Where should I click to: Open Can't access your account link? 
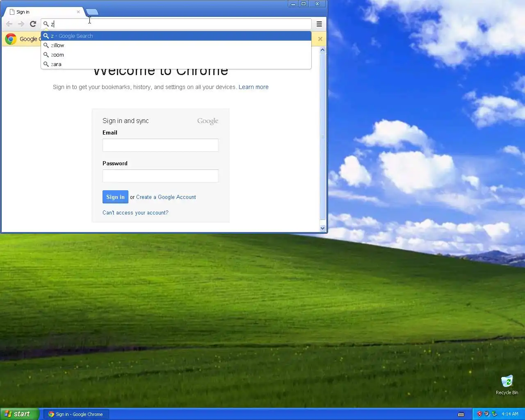(135, 212)
